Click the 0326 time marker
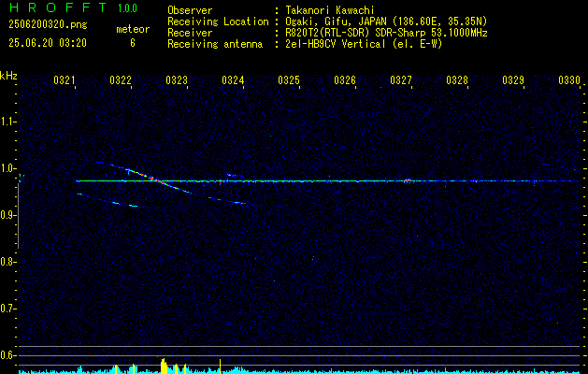 pyautogui.click(x=345, y=79)
